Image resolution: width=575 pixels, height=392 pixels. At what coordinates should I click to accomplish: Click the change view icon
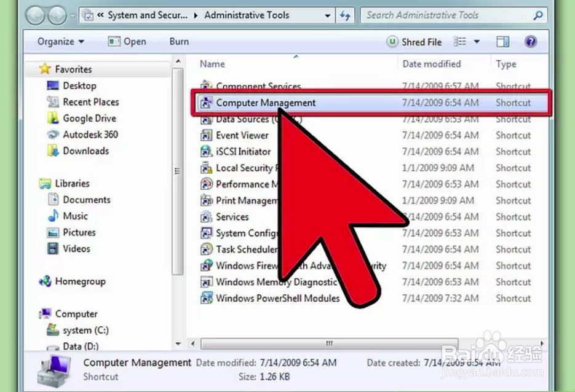coord(460,41)
